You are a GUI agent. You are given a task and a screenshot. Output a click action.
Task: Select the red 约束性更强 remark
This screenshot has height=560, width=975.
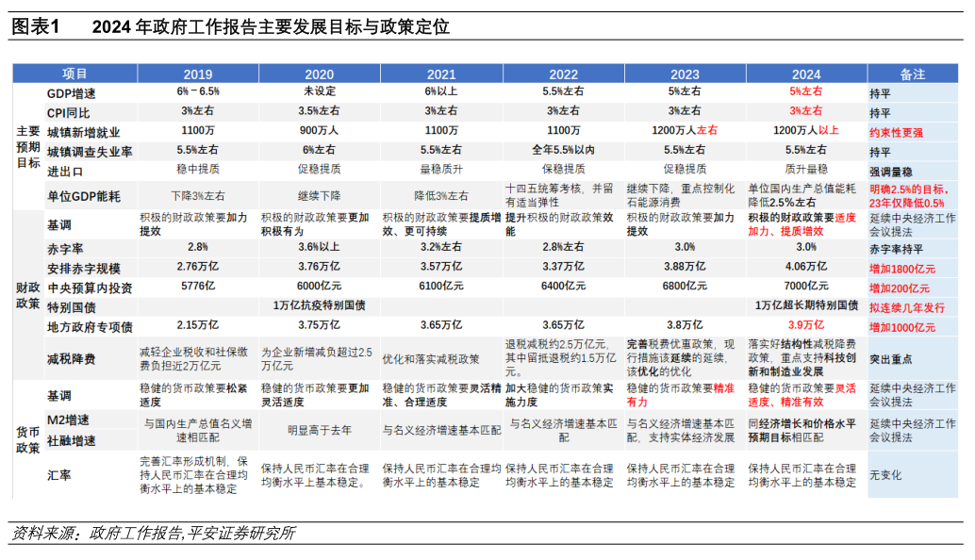[896, 133]
